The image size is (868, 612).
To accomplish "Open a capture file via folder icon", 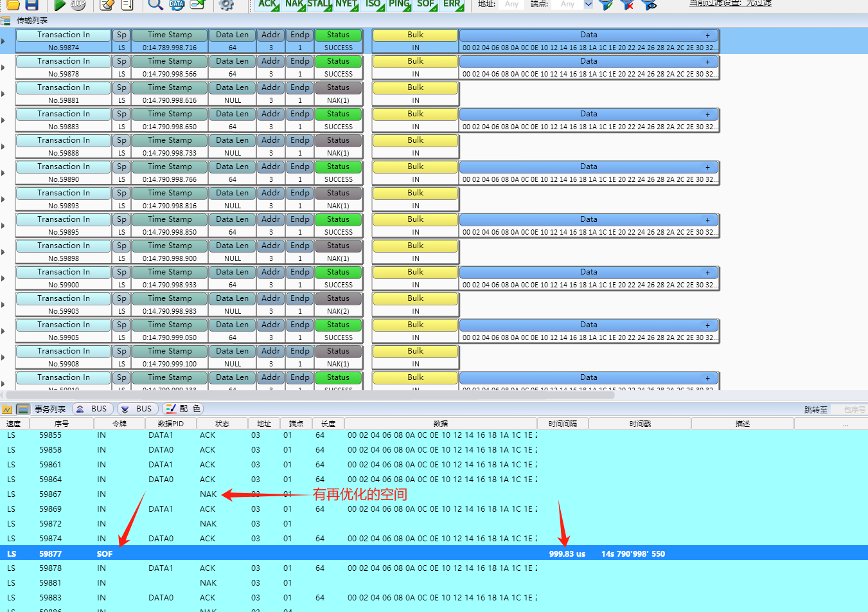I will click(13, 4).
